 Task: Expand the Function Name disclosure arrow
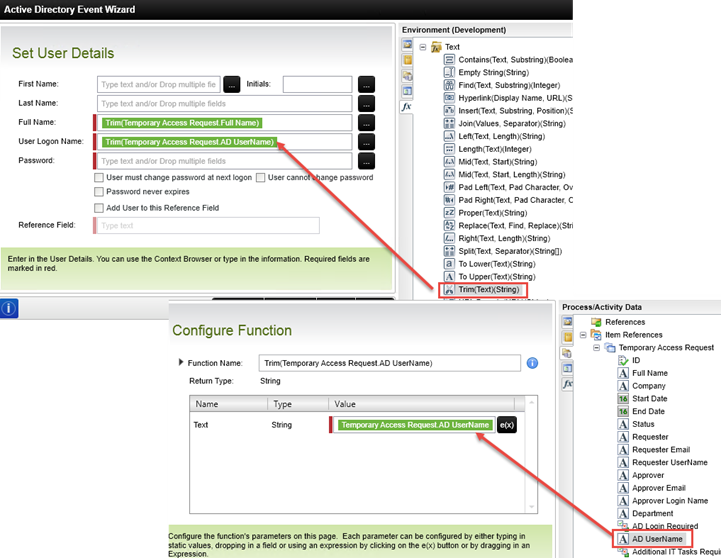point(181,362)
